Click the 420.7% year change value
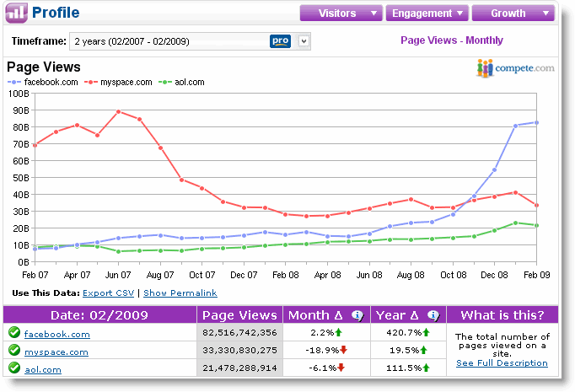575x392 pixels. click(404, 333)
